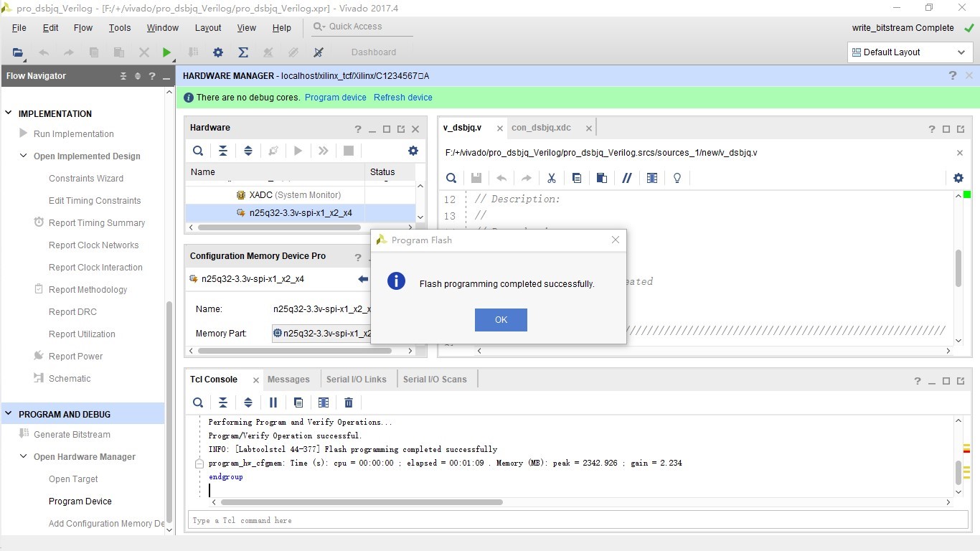Switch to Serial I/O Links tab
Viewport: 980px width, 551px height.
[356, 380]
